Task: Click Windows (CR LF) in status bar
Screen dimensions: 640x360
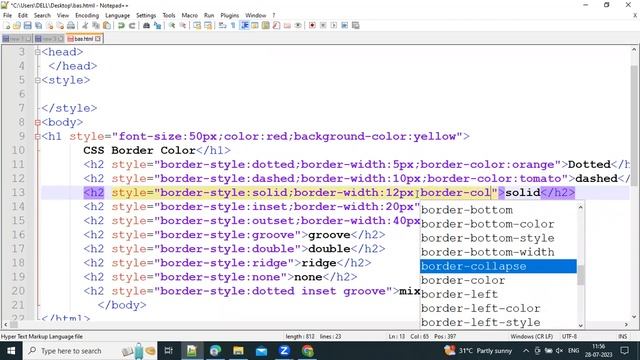Action: coord(531,336)
